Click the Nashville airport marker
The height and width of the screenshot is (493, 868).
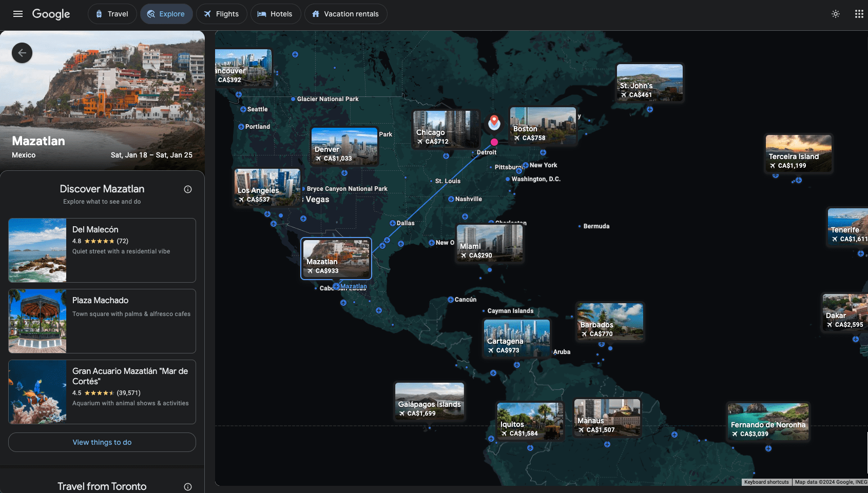[x=451, y=199]
